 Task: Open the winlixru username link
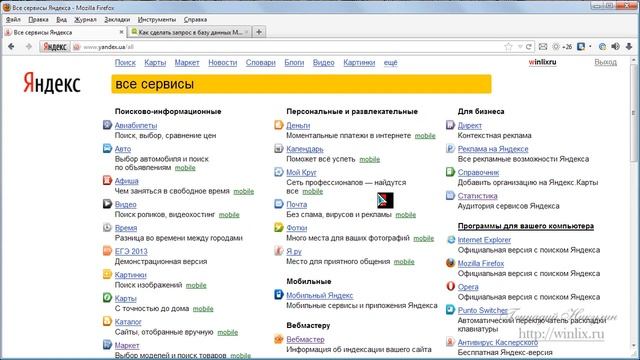[x=542, y=62]
